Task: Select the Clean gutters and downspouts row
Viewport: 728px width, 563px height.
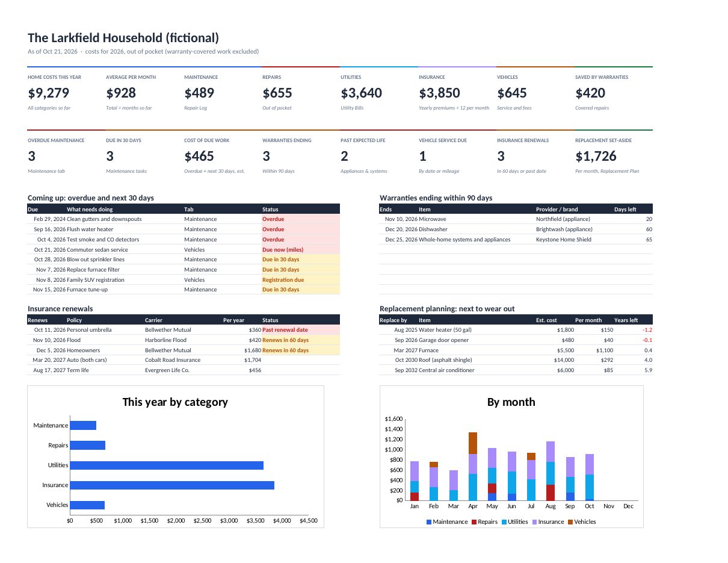Action: point(184,219)
